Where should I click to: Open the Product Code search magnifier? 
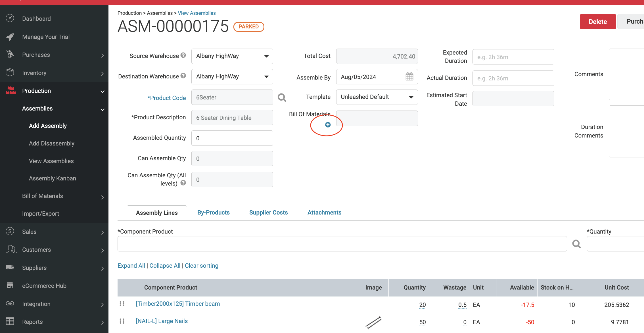coord(282,97)
